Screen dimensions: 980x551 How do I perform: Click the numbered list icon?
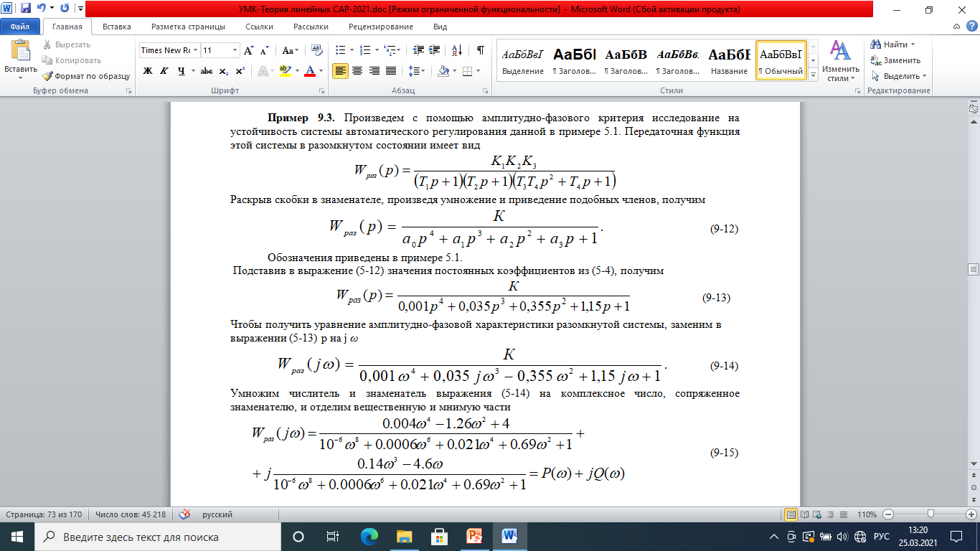[x=367, y=50]
